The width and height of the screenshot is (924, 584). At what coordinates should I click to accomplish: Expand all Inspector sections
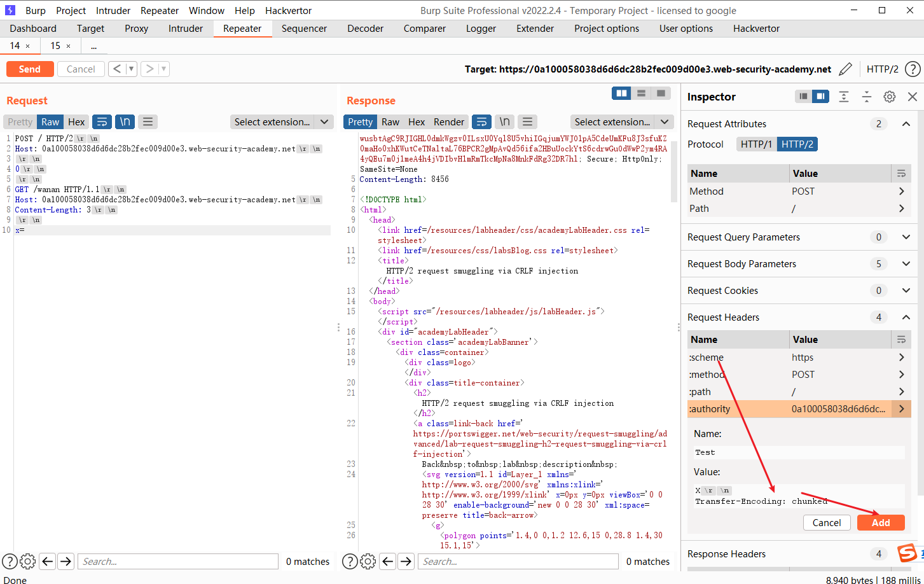(x=844, y=97)
